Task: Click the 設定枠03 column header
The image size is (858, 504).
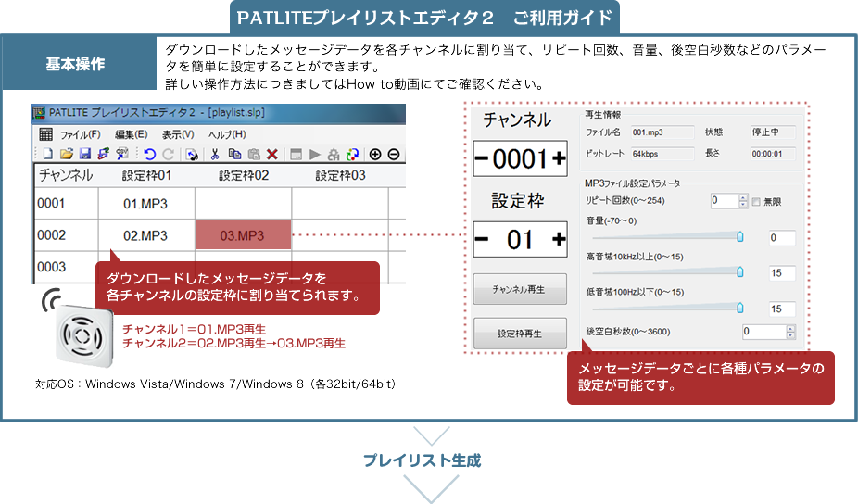Action: 340,176
